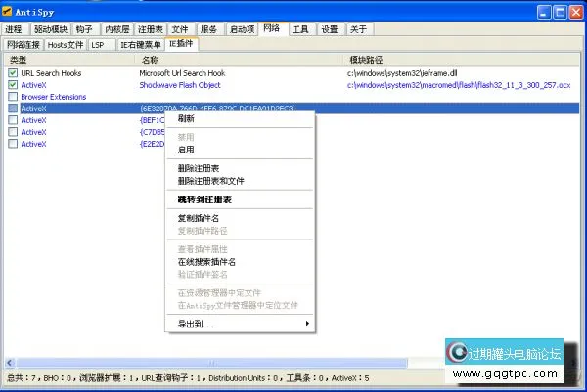Open the 工具 tab
This screenshot has height=392, width=587.
[x=302, y=29]
